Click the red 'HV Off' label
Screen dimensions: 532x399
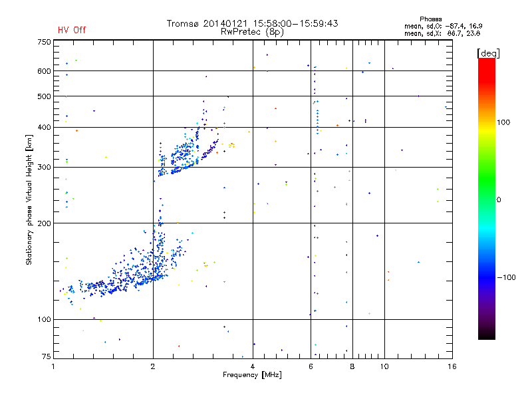[x=72, y=30]
